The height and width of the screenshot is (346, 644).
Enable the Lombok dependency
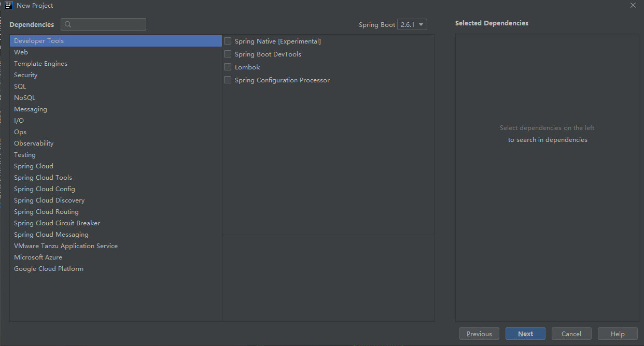tap(227, 67)
